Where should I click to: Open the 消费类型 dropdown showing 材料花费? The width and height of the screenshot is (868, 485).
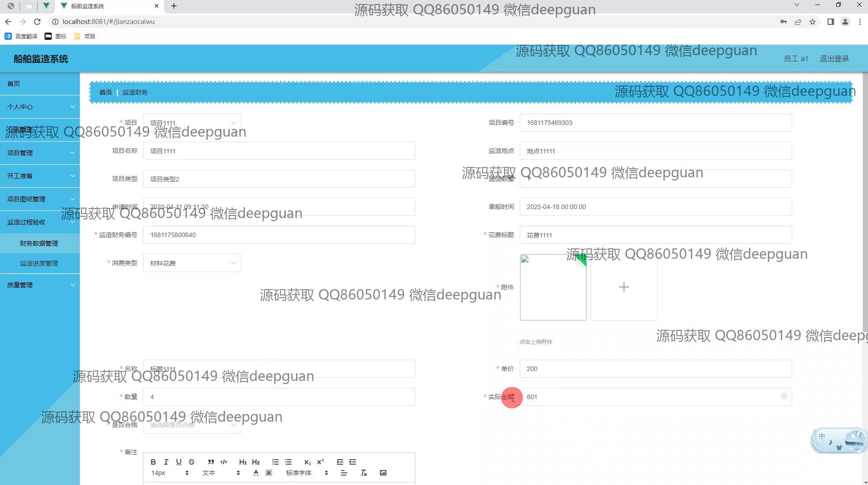(192, 263)
